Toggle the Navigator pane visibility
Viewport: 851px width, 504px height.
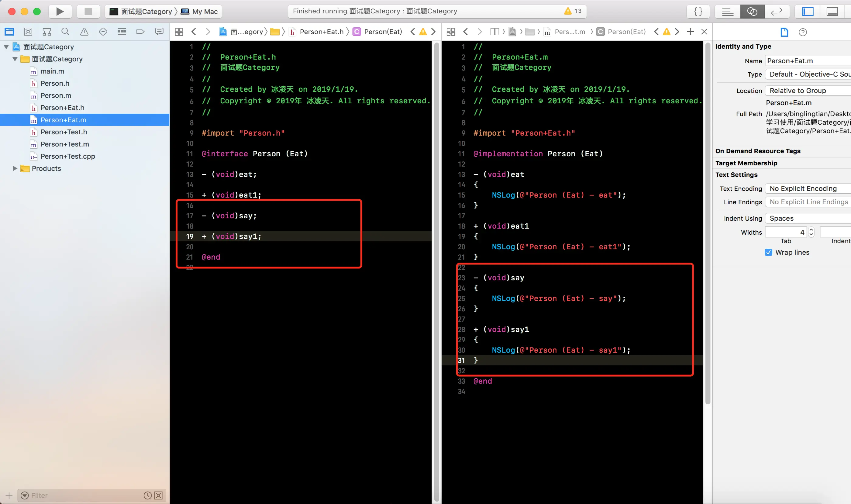[808, 12]
